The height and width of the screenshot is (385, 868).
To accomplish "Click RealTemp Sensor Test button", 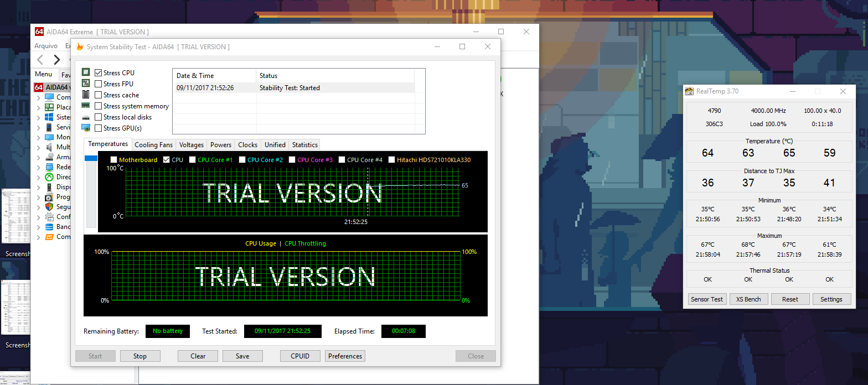I will 707,299.
